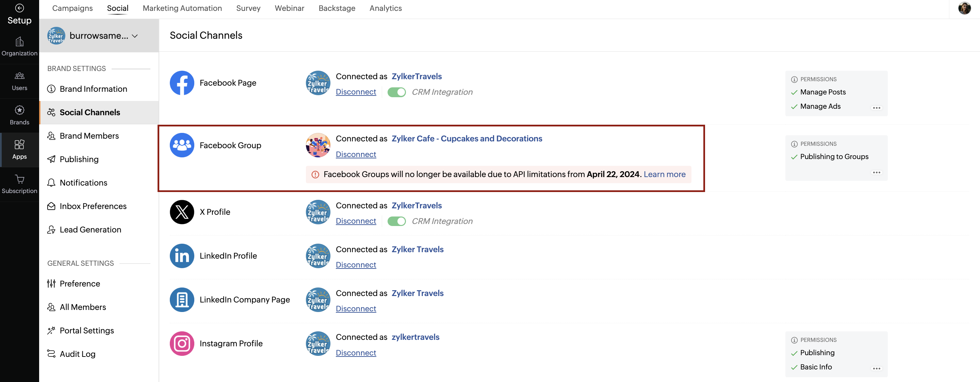Disconnect the LinkedIn Company Page
The height and width of the screenshot is (382, 980).
[x=356, y=309]
